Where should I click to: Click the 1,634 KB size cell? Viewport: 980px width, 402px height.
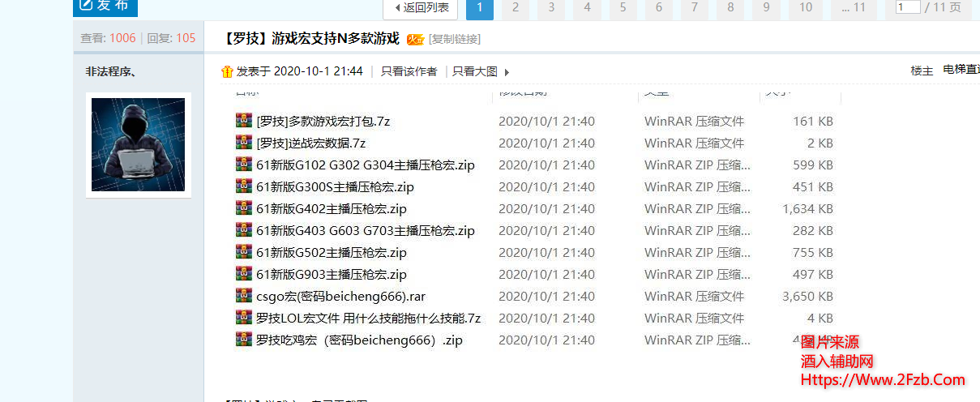click(x=808, y=208)
